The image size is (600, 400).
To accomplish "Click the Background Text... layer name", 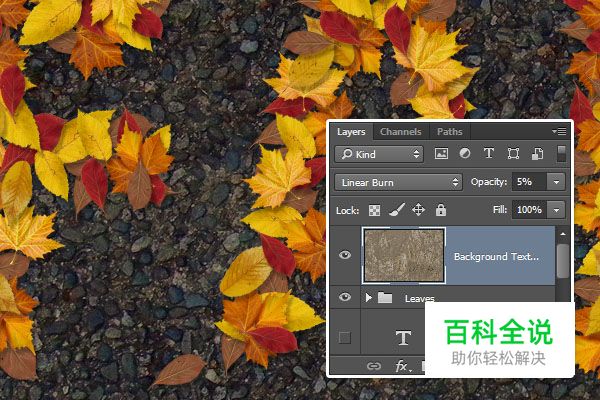I will 496,256.
